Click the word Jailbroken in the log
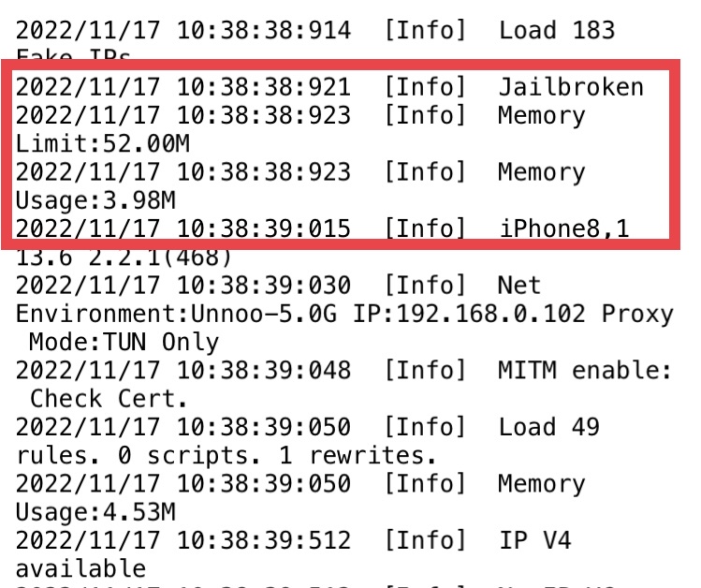Image resolution: width=701 pixels, height=588 pixels. 571,87
